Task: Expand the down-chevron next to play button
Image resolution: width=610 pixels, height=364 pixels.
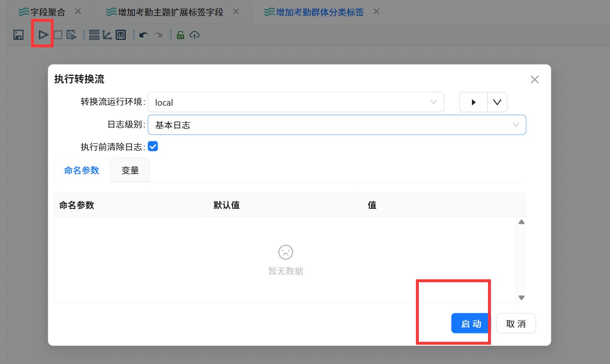Action: pyautogui.click(x=497, y=102)
